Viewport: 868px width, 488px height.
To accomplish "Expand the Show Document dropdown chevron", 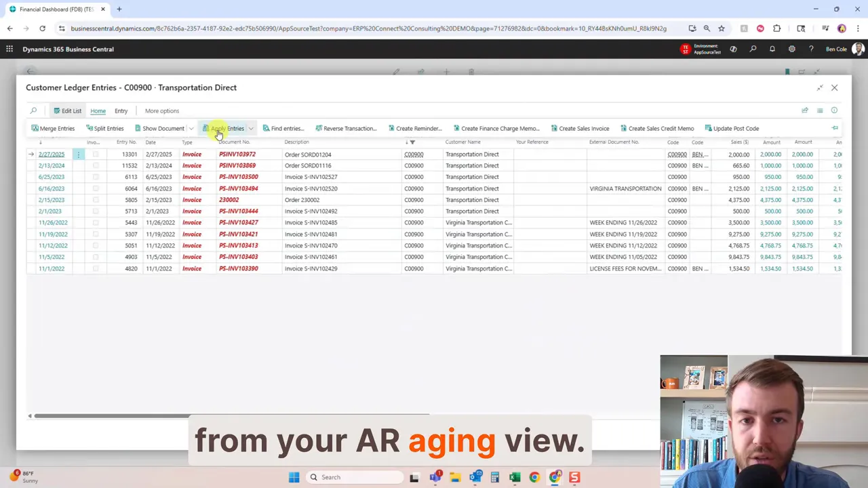I will pos(191,128).
